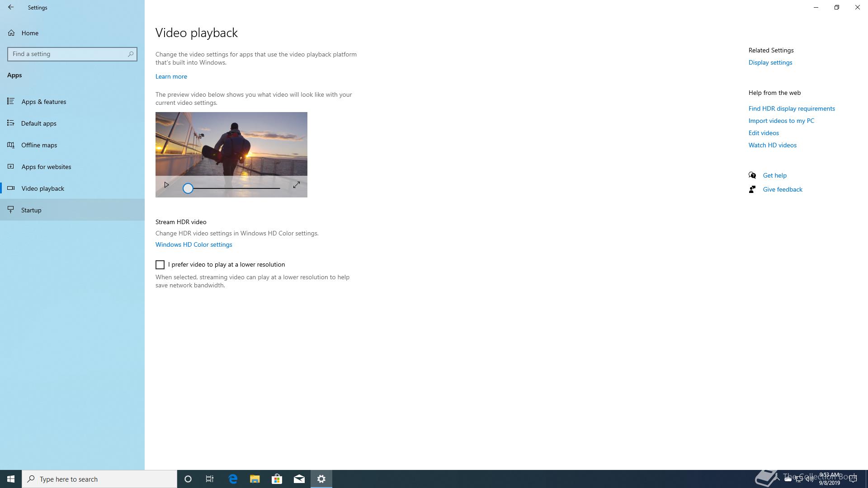Open Display settings link
This screenshot has height=488, width=868.
pos(770,62)
